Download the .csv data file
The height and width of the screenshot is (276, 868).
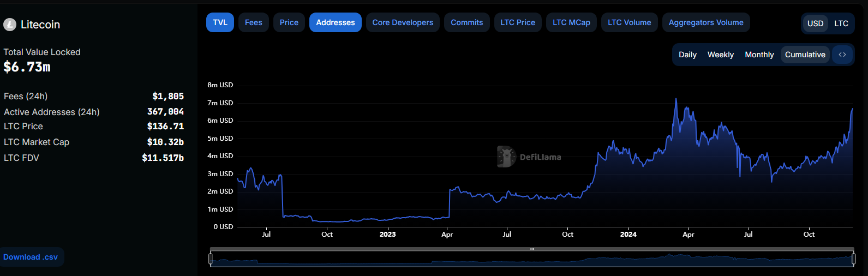tap(31, 257)
